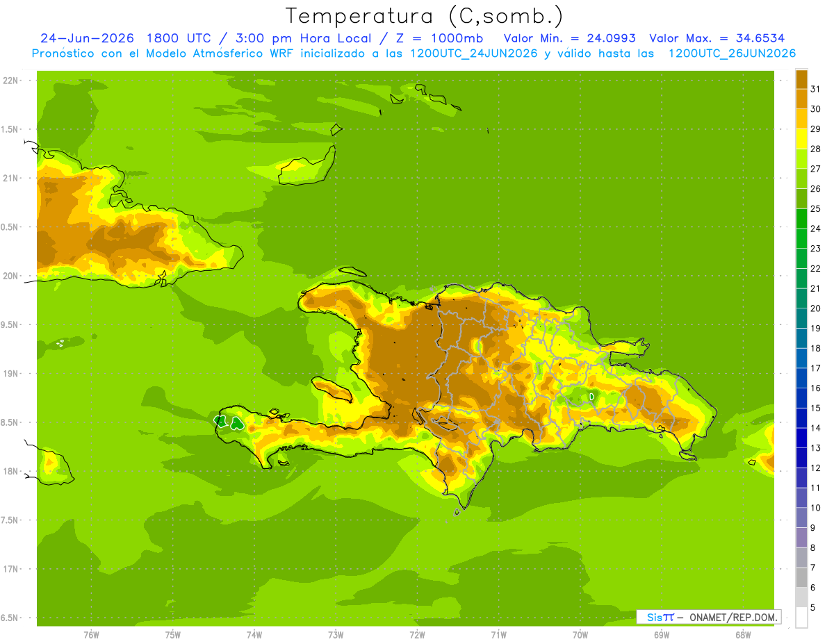
Task: Click the legend value "8"
Action: pyautogui.click(x=813, y=547)
